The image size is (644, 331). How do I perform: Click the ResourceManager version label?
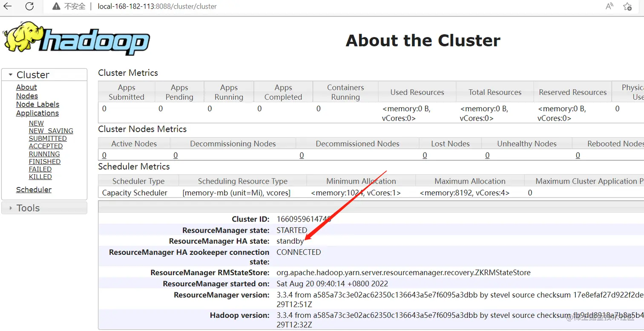tap(221, 295)
